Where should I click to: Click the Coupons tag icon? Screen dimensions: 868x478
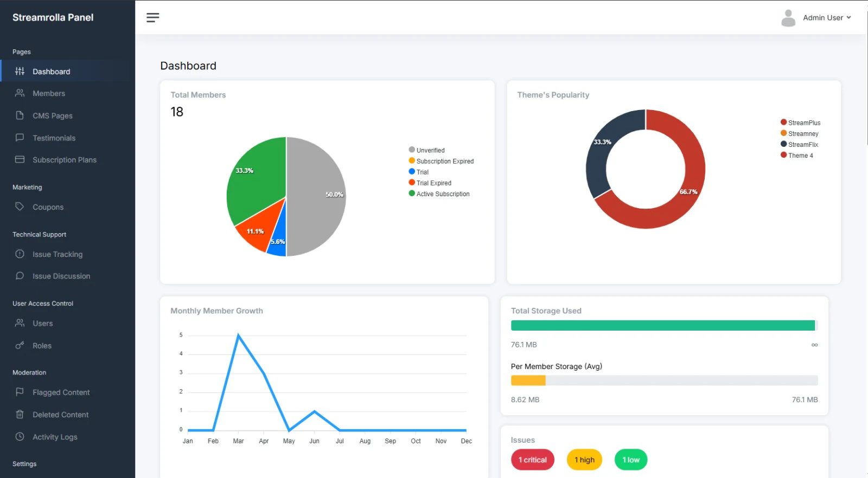(x=20, y=206)
